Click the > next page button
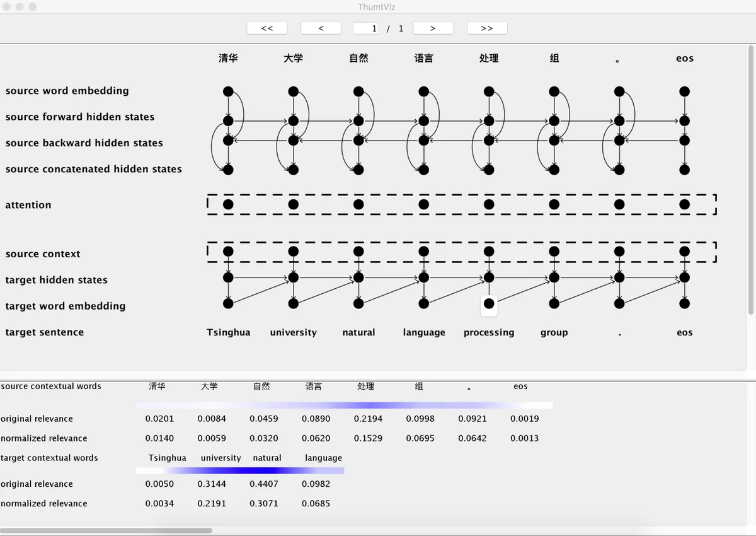756x536 pixels. point(433,28)
